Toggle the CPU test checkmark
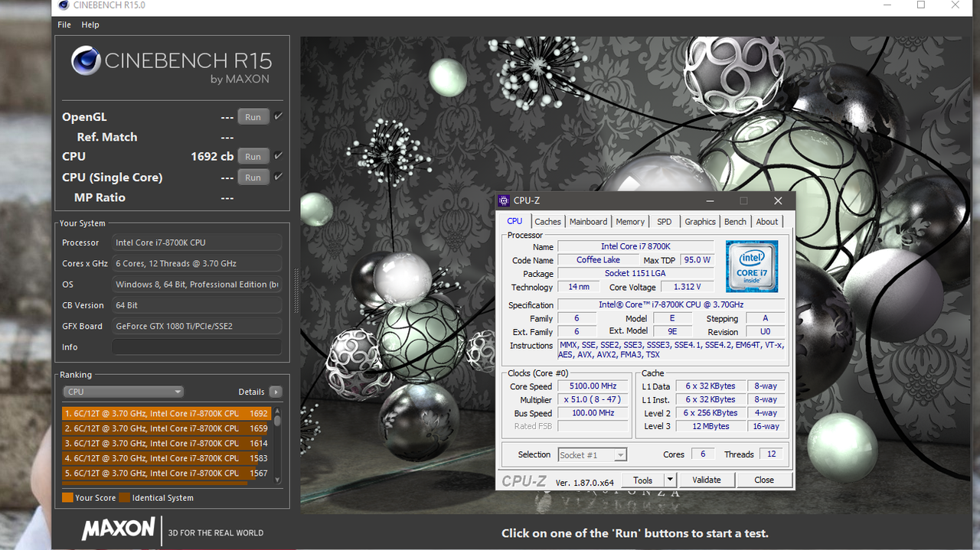 (x=279, y=156)
